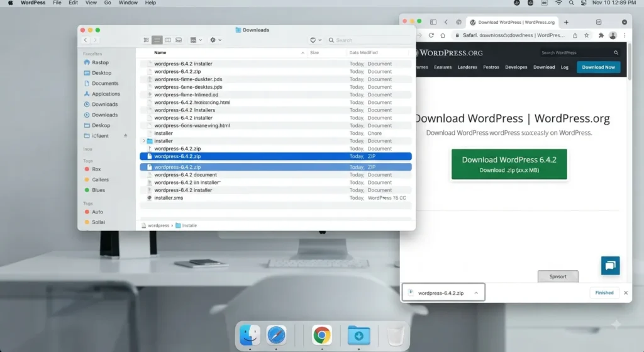Expand the downloaded wordpress-6.4.2.zip chevron
644x352 pixels.
(x=476, y=293)
